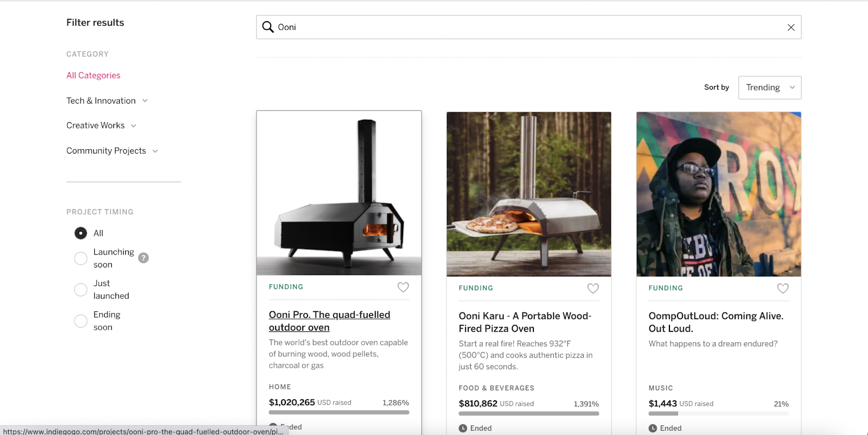This screenshot has width=868, height=435.
Task: Click the $1,443 raised amount
Action: 663,404
